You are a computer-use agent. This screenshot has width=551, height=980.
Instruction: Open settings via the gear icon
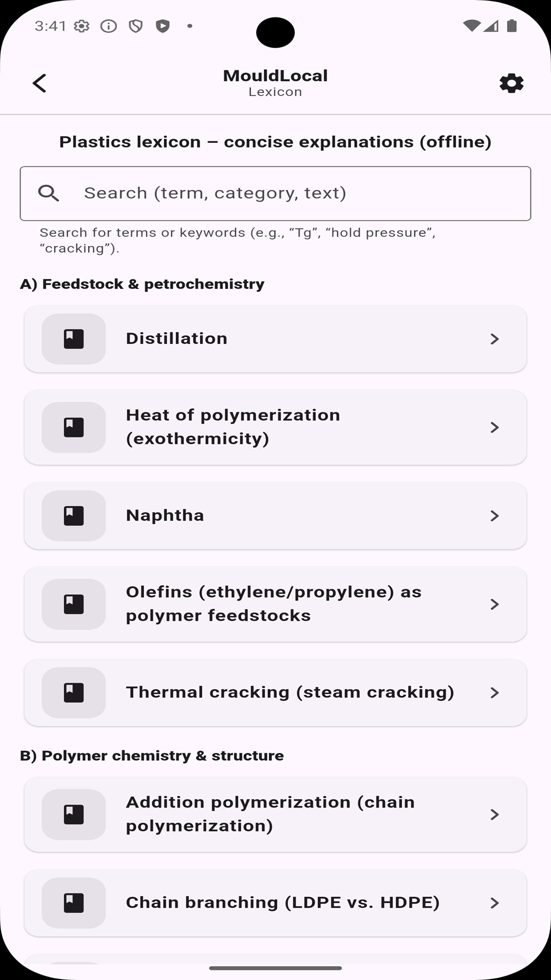click(x=511, y=83)
